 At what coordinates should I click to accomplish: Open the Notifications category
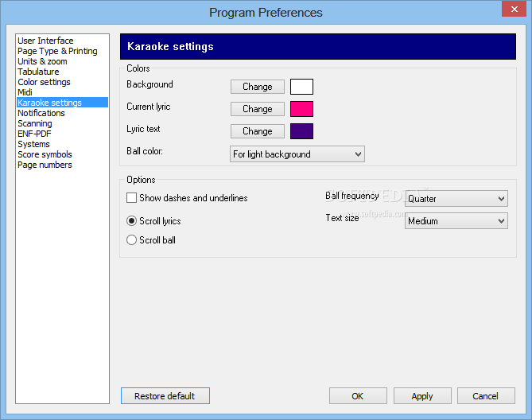tap(41, 113)
